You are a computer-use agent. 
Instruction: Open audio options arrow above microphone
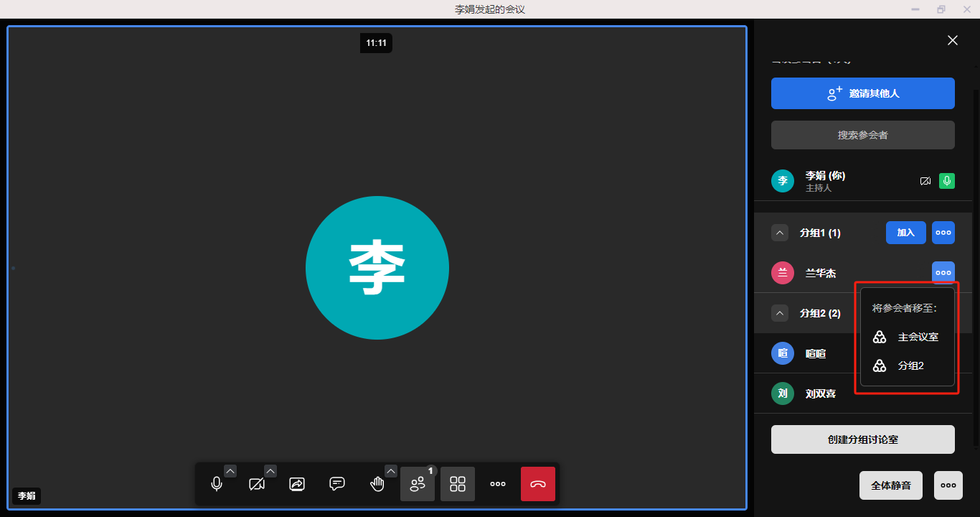pos(230,471)
